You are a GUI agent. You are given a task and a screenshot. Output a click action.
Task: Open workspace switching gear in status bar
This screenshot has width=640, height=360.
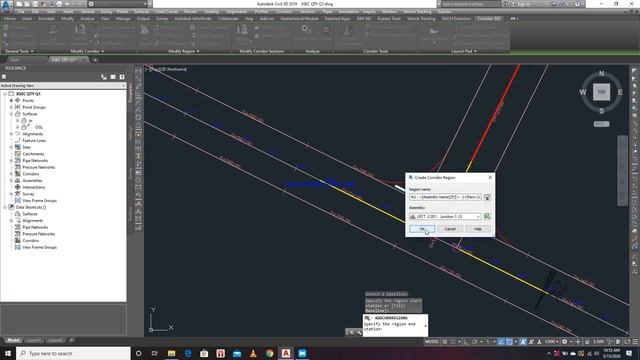tap(564, 342)
